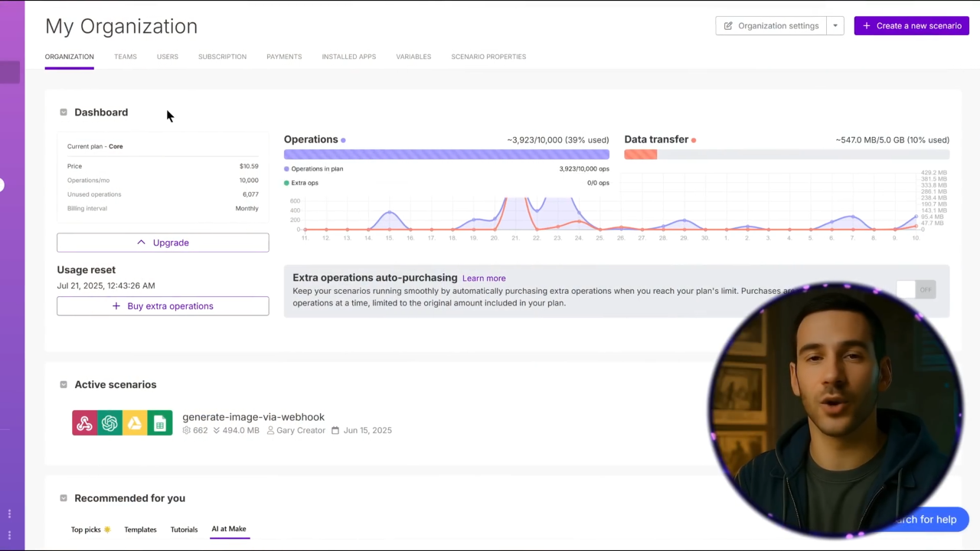This screenshot has height=551, width=980.
Task: Click the Google Drive icon in active scenario
Action: (x=135, y=423)
